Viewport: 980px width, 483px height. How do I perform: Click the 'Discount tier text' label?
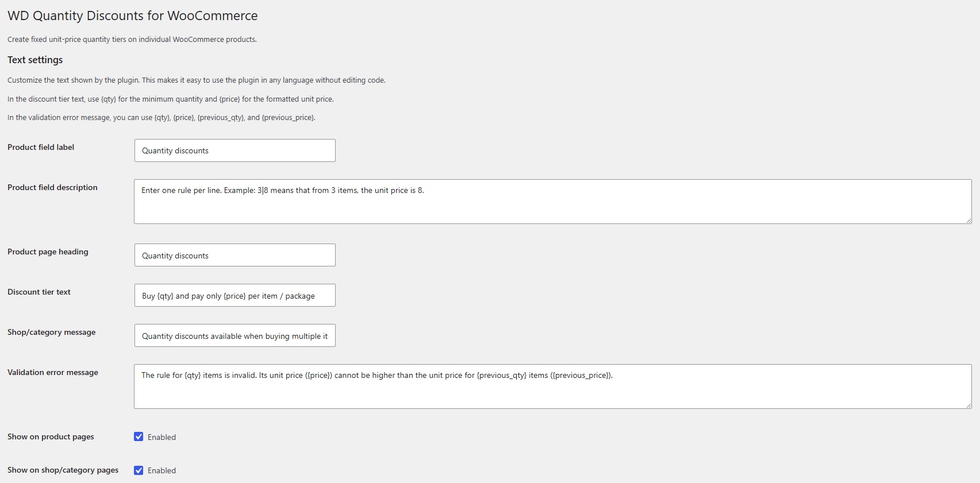click(39, 292)
